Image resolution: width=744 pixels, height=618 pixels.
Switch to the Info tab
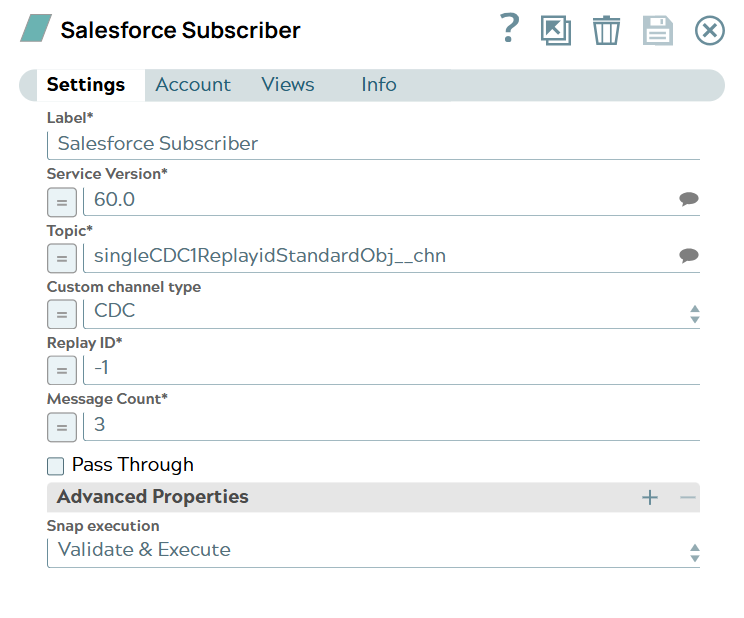tap(379, 85)
